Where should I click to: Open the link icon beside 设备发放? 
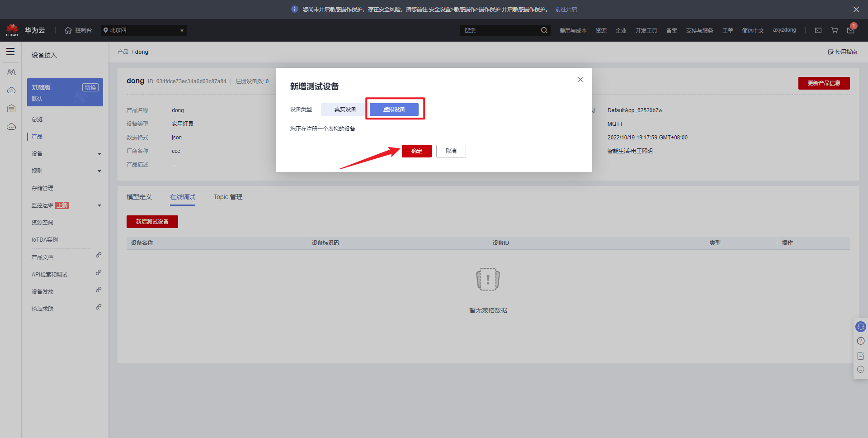point(99,290)
